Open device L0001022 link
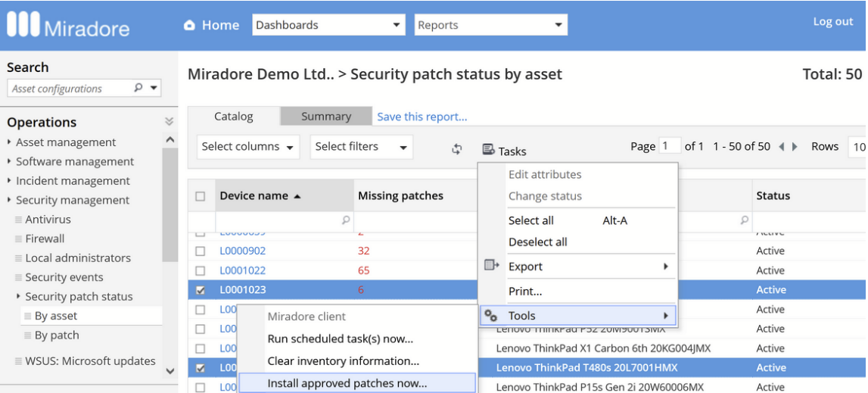Viewport: 868px width, 393px height. coord(242,271)
